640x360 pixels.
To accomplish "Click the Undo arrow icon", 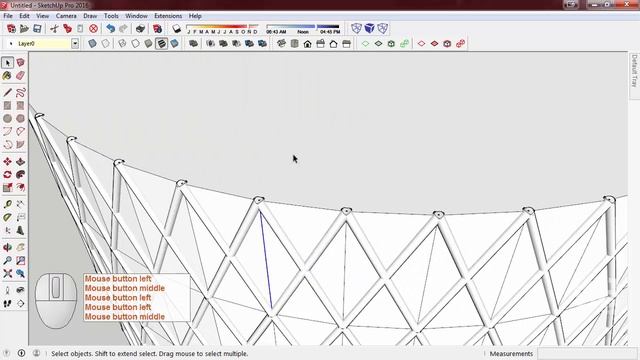I will [x=110, y=29].
